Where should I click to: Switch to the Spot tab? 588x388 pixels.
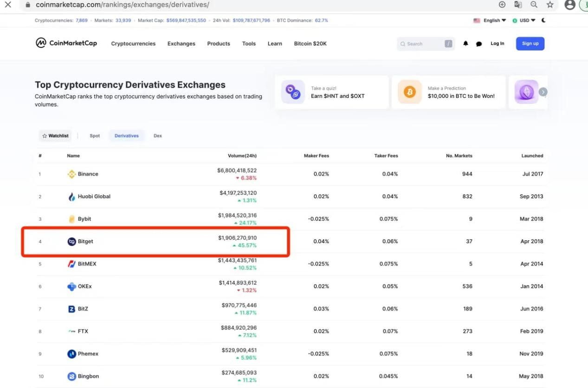[x=95, y=136]
